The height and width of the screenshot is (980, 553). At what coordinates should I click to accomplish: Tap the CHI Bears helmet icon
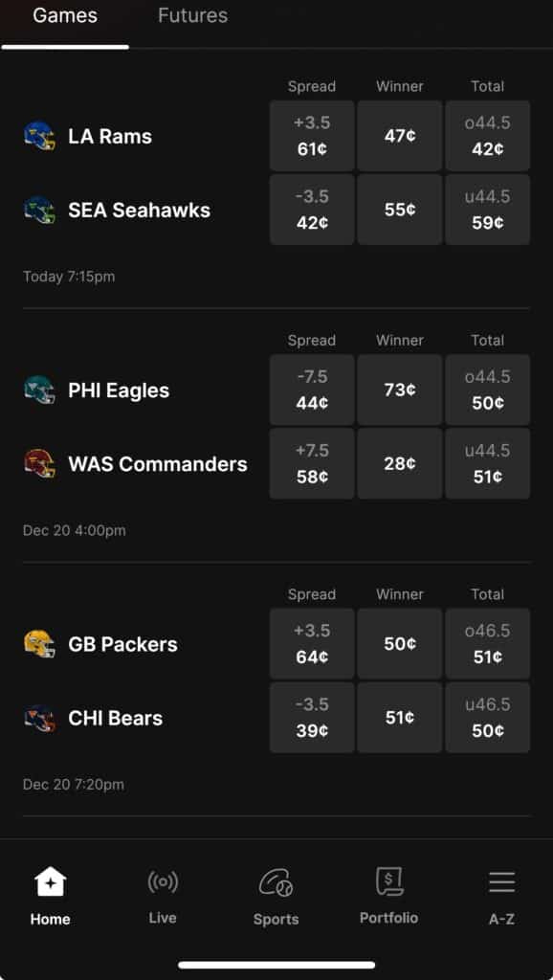click(42, 718)
